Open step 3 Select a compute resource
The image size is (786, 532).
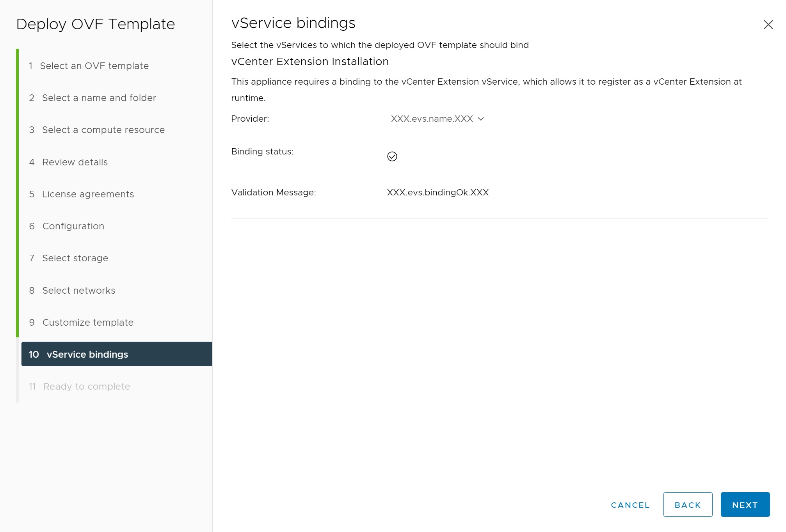point(103,130)
